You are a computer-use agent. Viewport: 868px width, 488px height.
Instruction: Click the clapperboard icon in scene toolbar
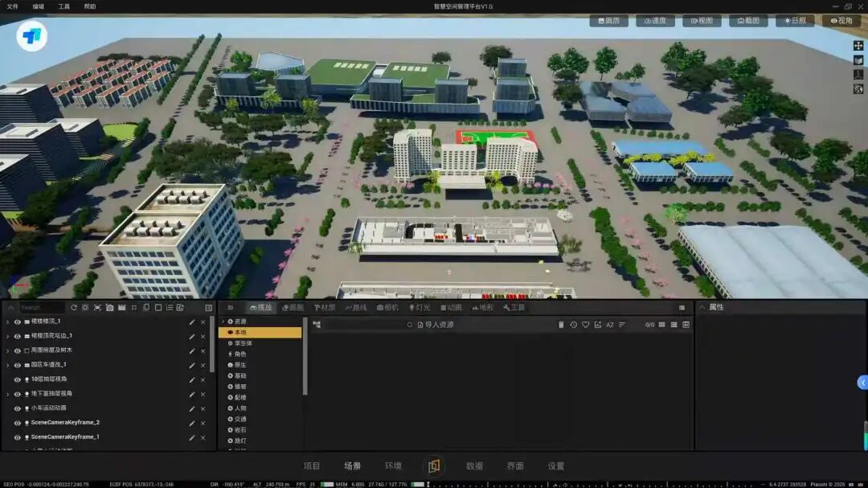click(x=122, y=307)
